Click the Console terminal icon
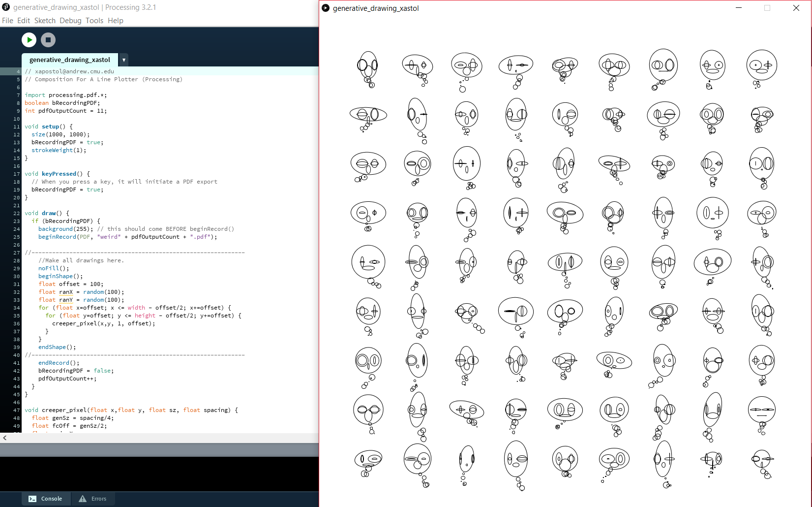Image resolution: width=812 pixels, height=507 pixels. coord(32,499)
